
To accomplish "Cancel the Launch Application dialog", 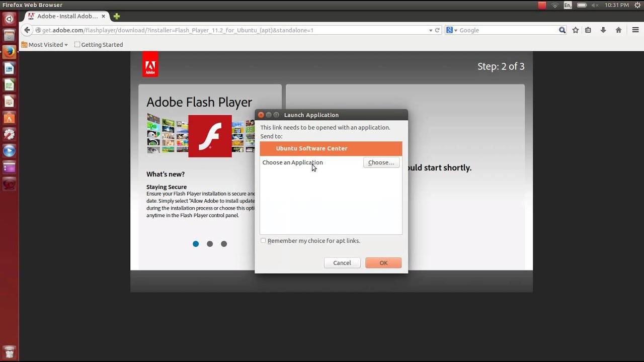I will (x=342, y=263).
